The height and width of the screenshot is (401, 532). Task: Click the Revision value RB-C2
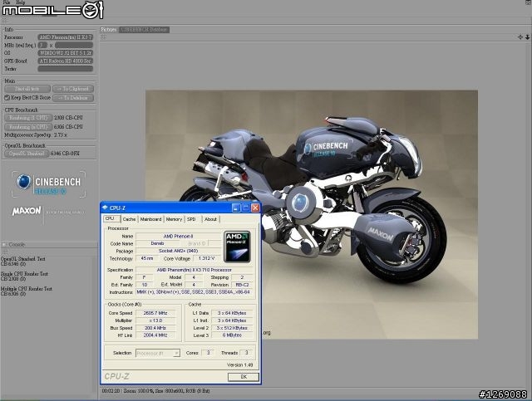242,285
